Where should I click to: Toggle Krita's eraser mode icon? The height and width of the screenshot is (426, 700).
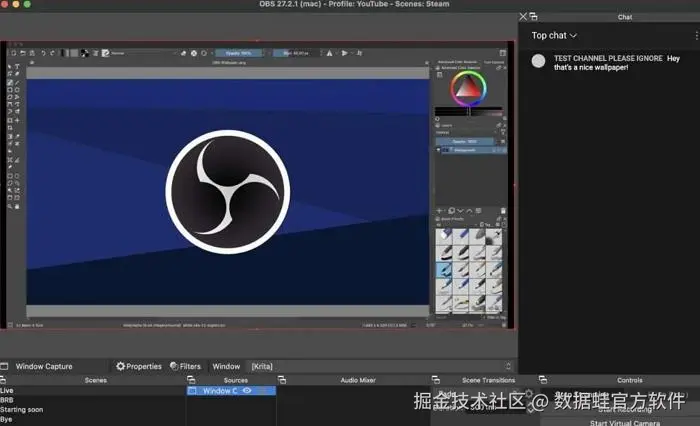point(183,53)
